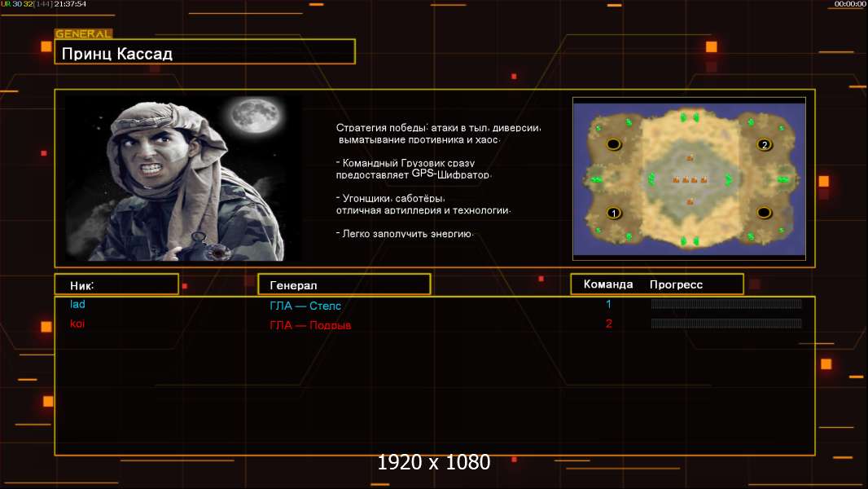The image size is (868, 489).
Task: Click the "Командный Грузовик" GPS description line
Action: [414, 169]
